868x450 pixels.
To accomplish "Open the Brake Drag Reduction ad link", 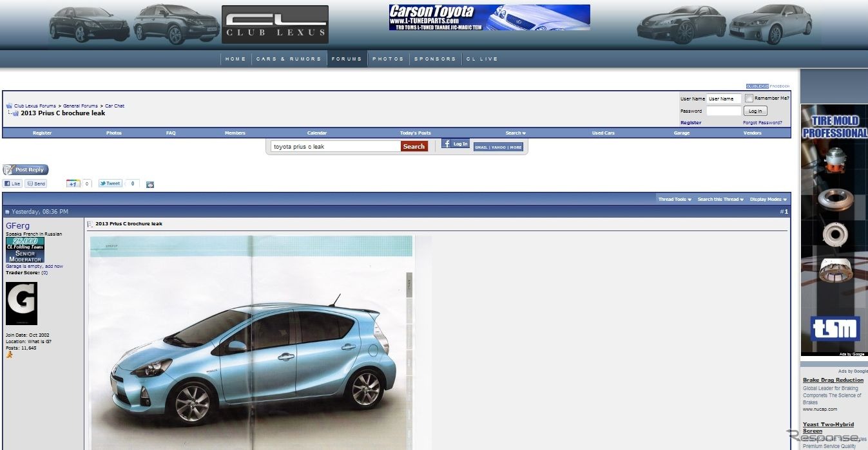I will tap(833, 380).
